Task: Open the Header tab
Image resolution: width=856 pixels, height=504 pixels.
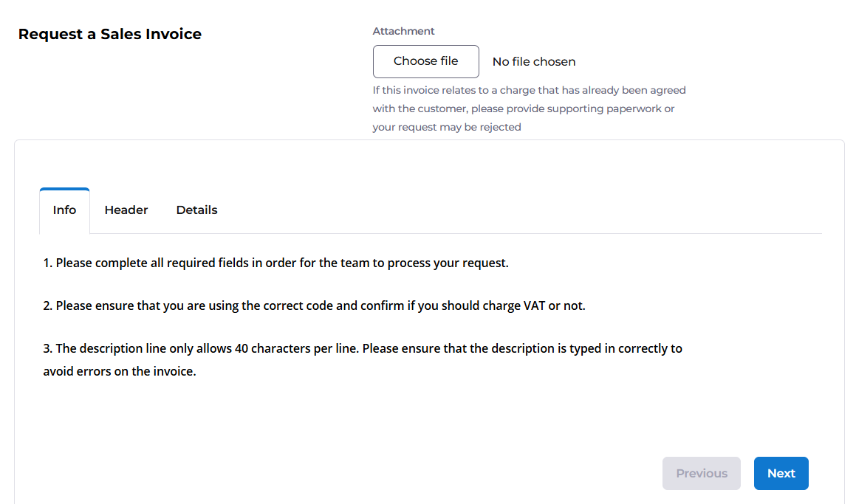Action: point(126,210)
